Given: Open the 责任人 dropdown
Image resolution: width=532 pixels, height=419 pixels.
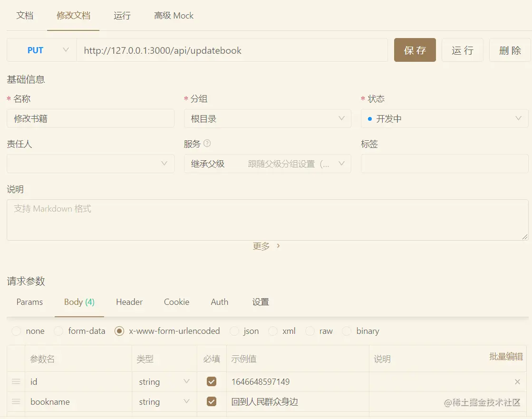Looking at the screenshot, I should coord(91,164).
